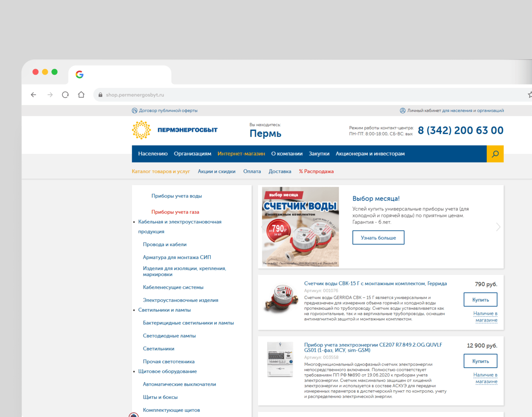Select the person icon next to Личный кабинет
Image resolution: width=532 pixels, height=417 pixels.
point(402,110)
